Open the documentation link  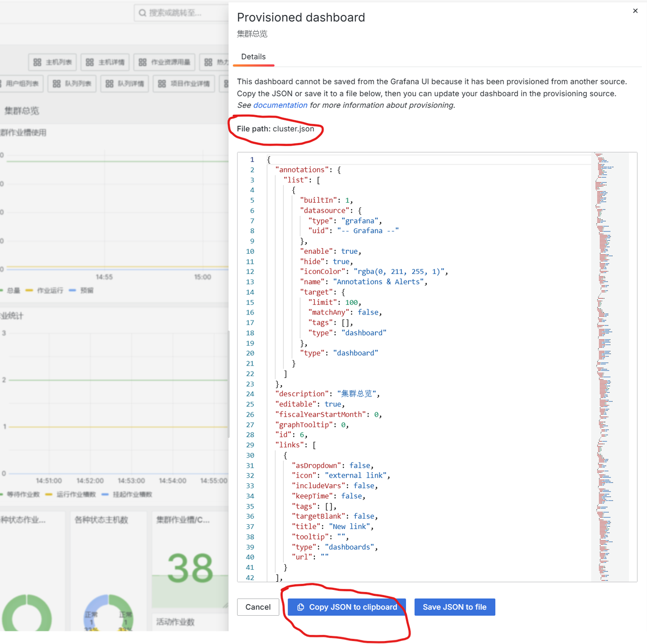tap(280, 105)
